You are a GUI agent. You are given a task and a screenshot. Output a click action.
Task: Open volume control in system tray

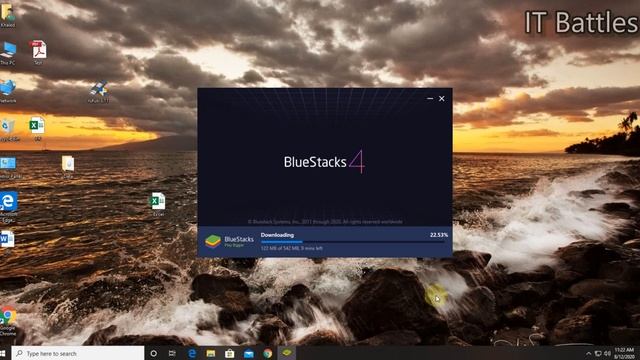(607, 353)
